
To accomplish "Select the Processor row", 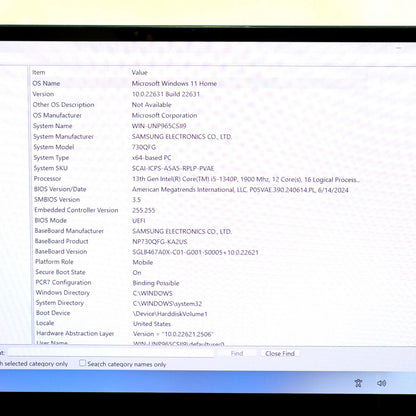I will [x=223, y=179].
